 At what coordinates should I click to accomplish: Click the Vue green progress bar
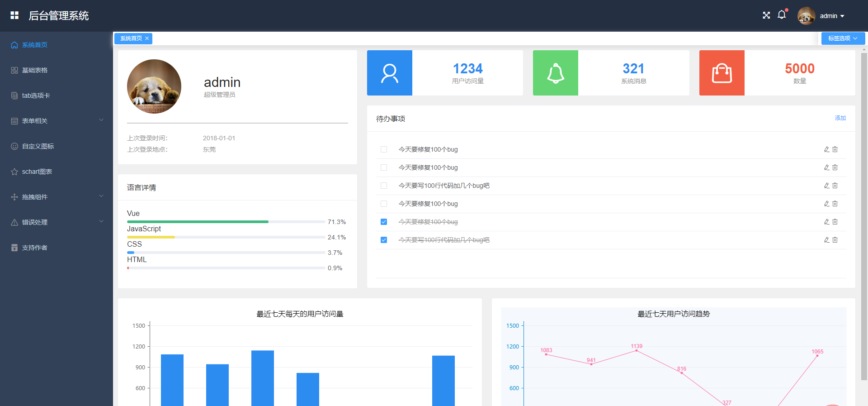tap(198, 222)
